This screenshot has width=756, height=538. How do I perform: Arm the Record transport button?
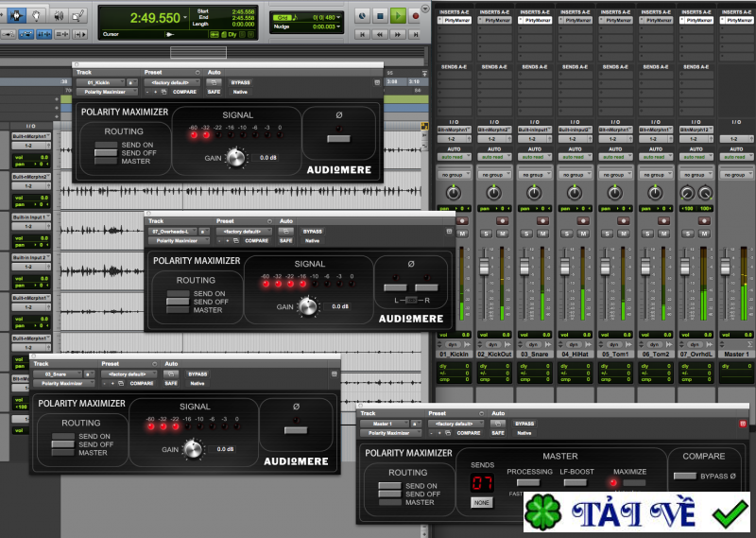pyautogui.click(x=417, y=15)
